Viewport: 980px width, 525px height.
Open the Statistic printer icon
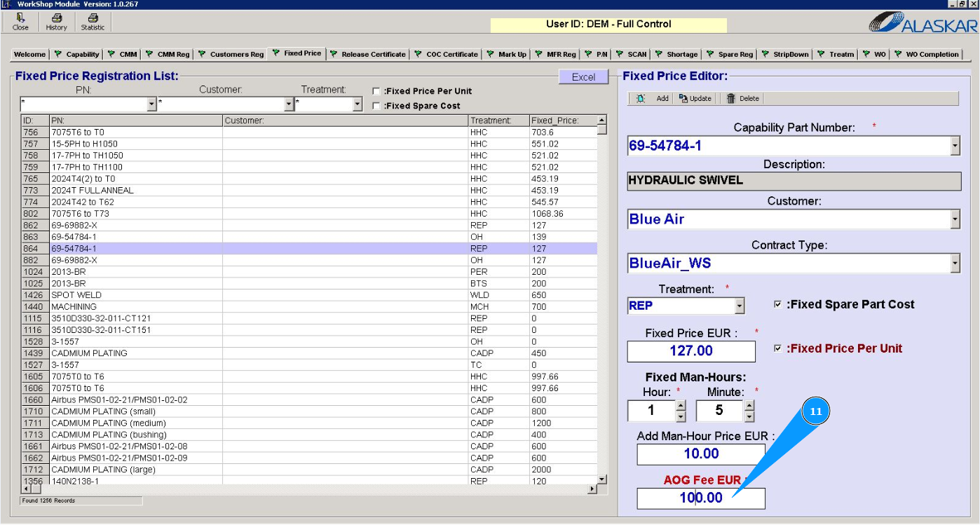93,19
